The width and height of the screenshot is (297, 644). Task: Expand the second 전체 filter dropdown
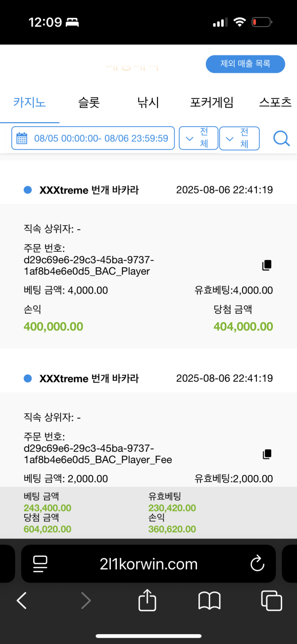tap(239, 138)
